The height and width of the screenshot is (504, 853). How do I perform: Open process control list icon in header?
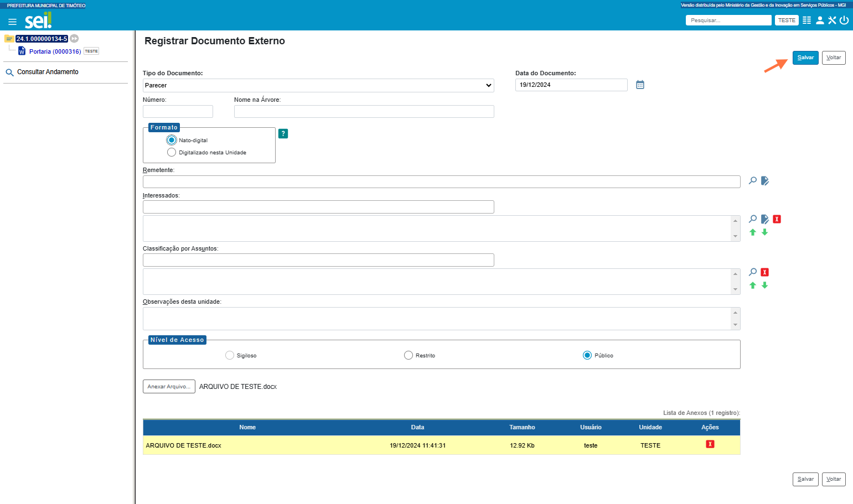[x=807, y=20]
